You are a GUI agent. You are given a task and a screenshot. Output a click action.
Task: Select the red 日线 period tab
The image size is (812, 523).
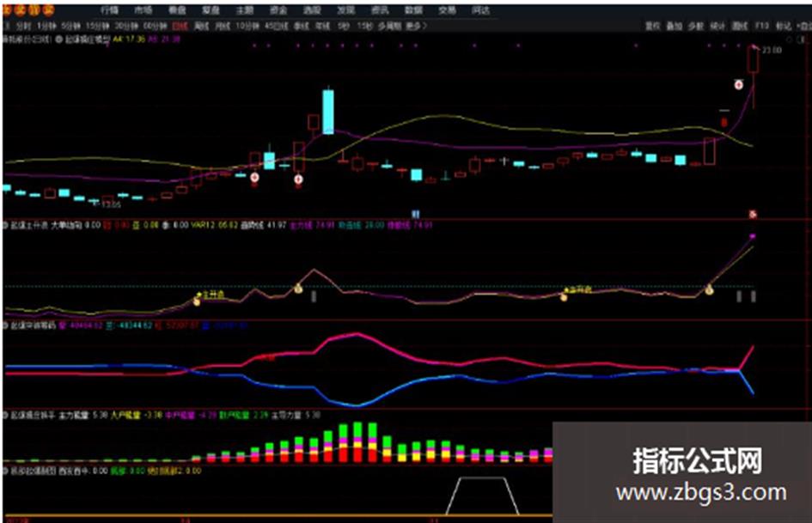click(x=180, y=26)
